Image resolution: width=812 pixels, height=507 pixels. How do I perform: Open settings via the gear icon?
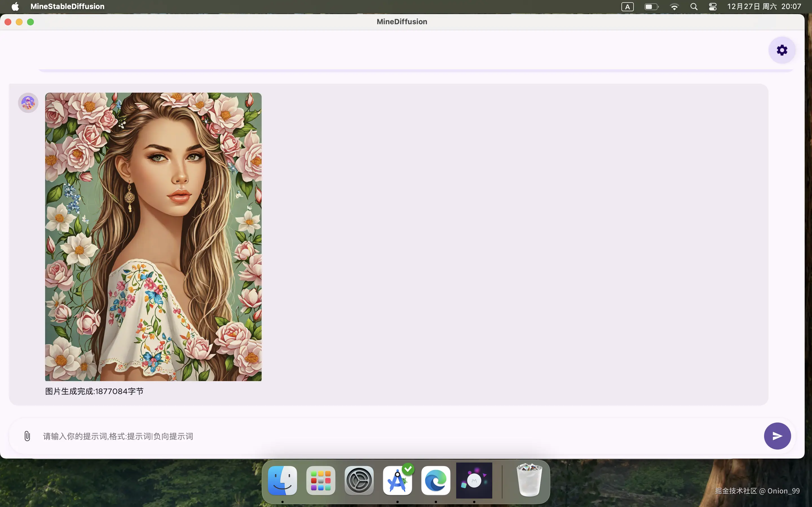[x=782, y=50]
